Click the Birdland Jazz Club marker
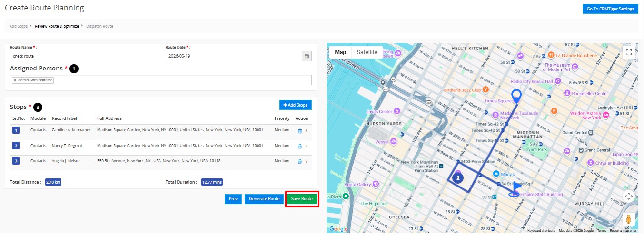644x236 pixels. [x=485, y=89]
